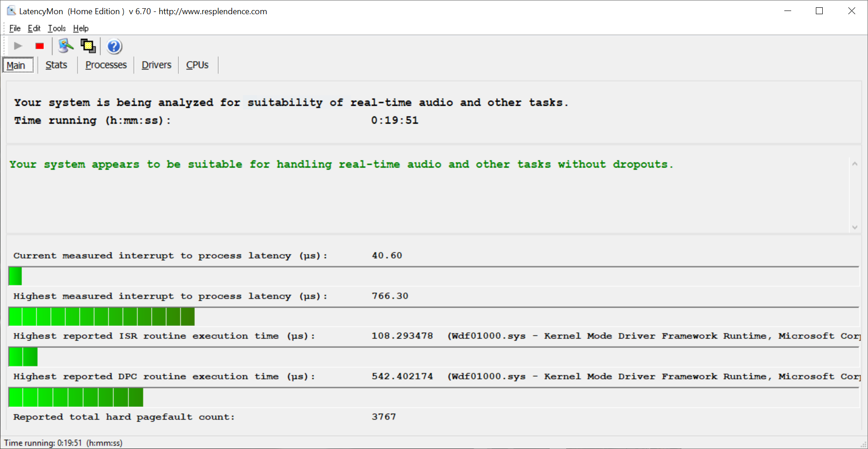Viewport: 868px width, 449px height.
Task: Show the Drivers tab
Action: pos(156,65)
